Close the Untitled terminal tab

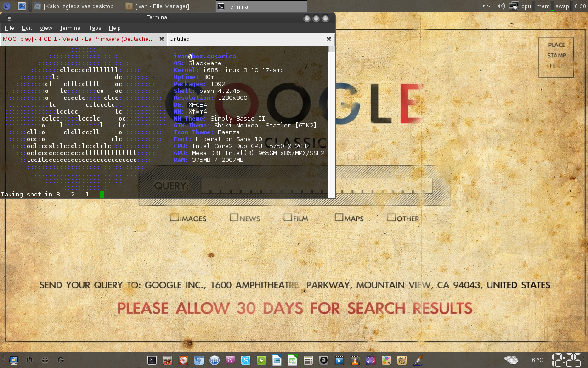click(x=329, y=39)
